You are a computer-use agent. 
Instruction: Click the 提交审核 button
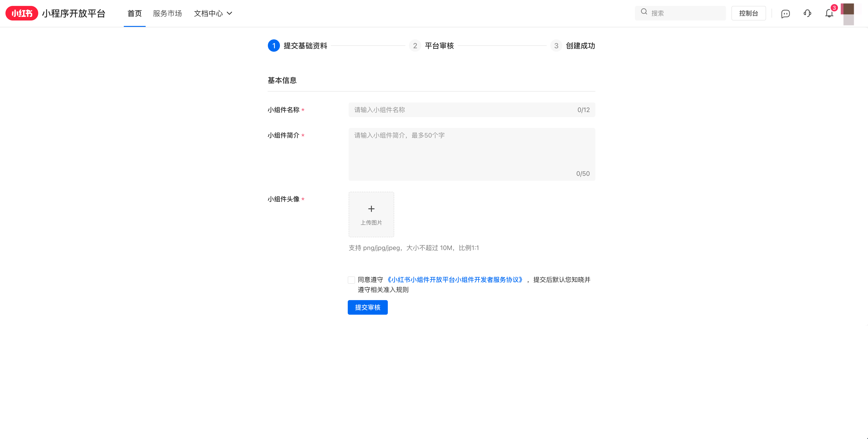pyautogui.click(x=368, y=307)
